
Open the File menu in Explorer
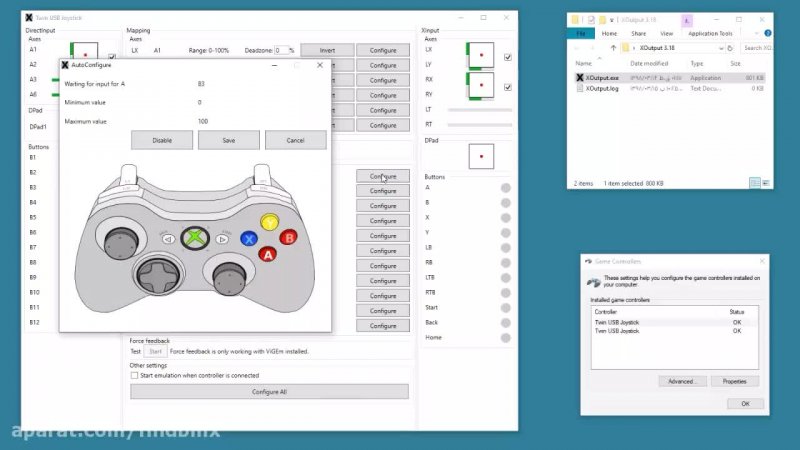(x=580, y=33)
